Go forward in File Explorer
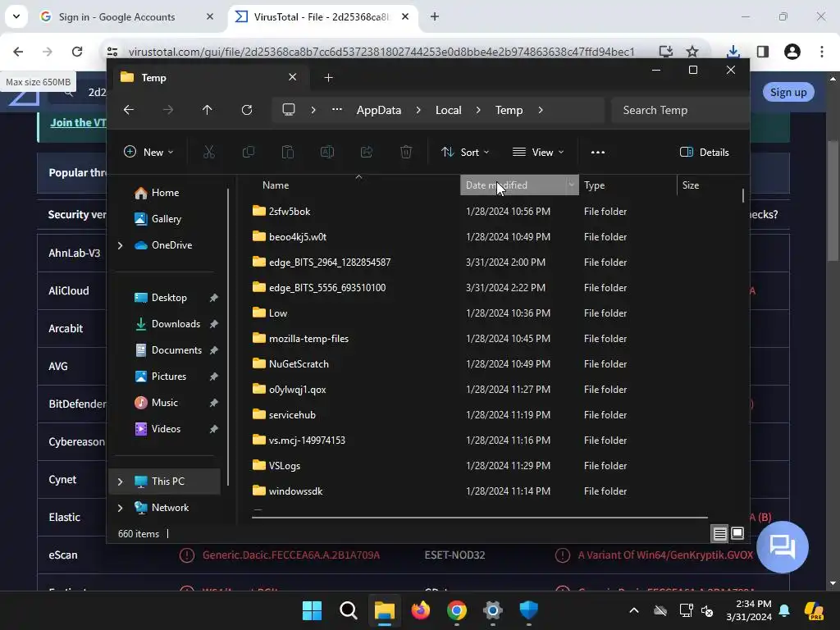The width and height of the screenshot is (840, 630). [x=168, y=110]
